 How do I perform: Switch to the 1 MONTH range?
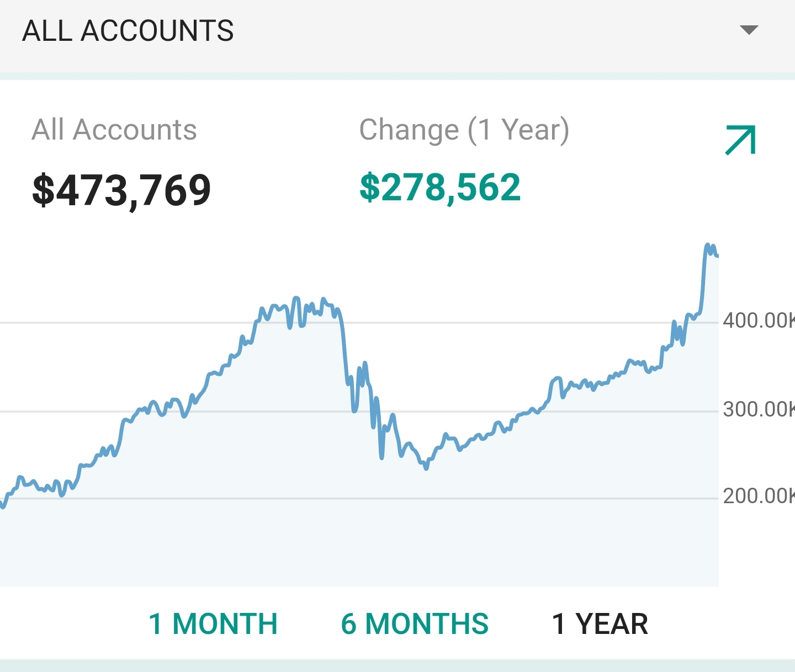click(x=213, y=624)
